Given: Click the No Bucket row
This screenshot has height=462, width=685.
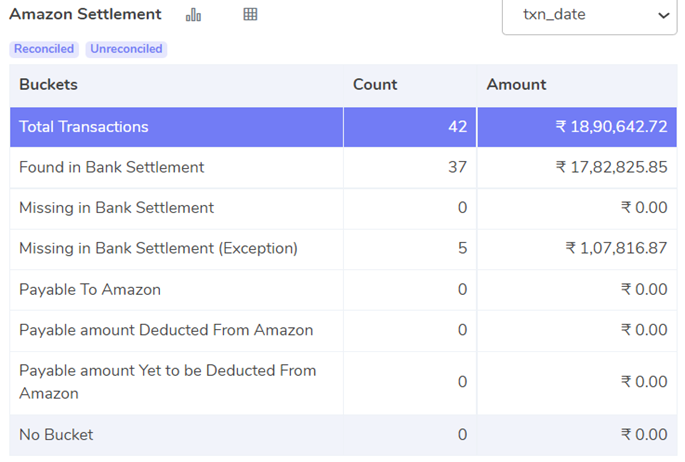Looking at the screenshot, I should pyautogui.click(x=343, y=435).
